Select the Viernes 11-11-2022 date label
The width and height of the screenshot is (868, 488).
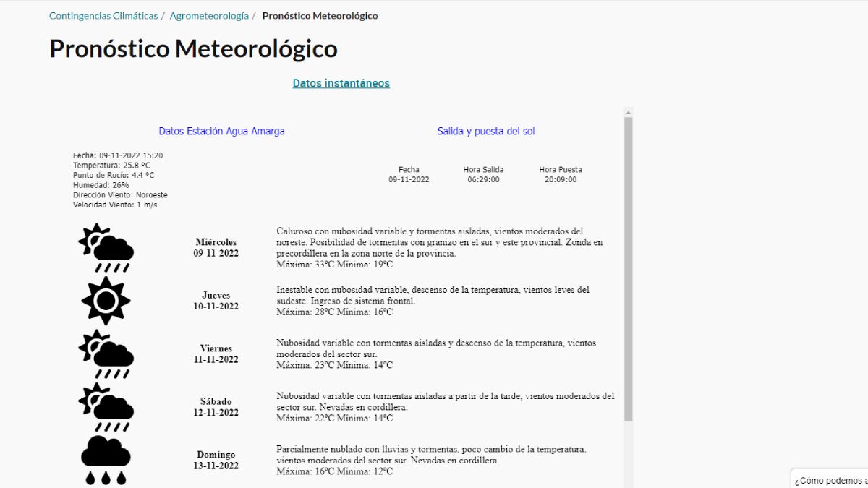coord(216,354)
